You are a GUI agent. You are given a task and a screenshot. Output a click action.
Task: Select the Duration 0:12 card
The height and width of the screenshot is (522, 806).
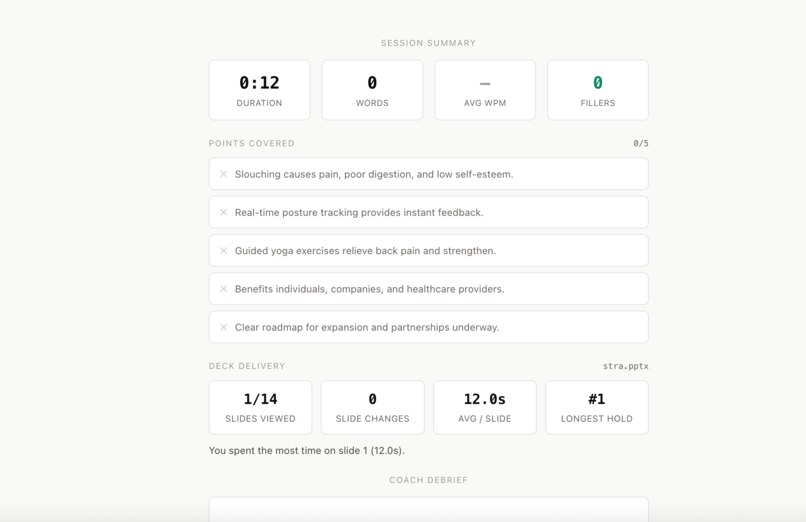pos(260,90)
